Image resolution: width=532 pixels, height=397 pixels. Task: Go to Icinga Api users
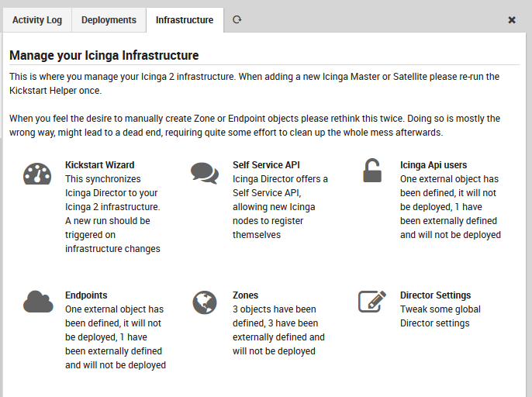click(x=434, y=165)
